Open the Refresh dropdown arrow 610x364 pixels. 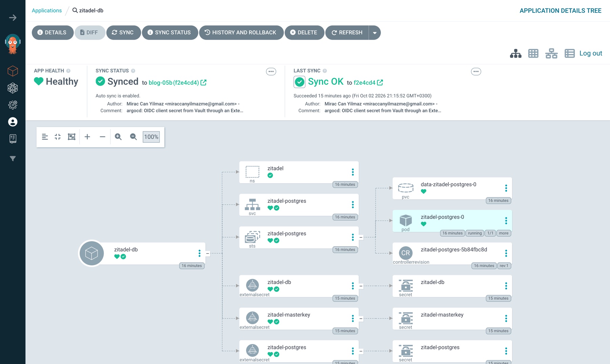[x=374, y=33]
